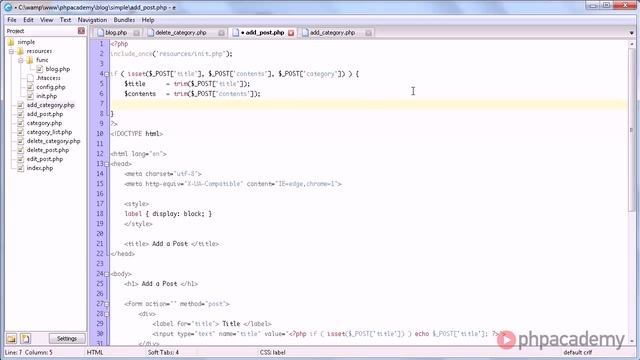640x360 pixels.
Task: Click the $title variable on line 5
Action: point(135,84)
